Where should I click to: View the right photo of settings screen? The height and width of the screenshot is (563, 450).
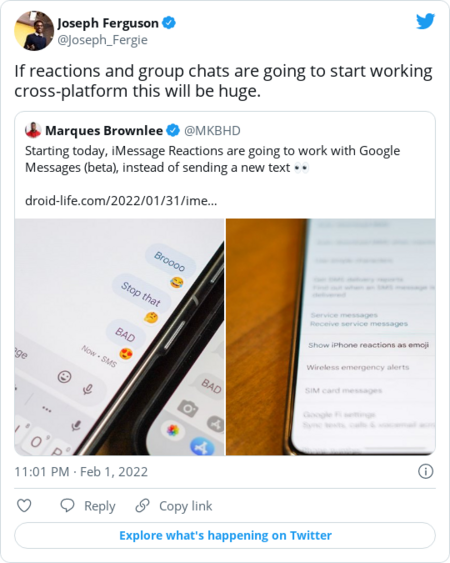coord(331,337)
